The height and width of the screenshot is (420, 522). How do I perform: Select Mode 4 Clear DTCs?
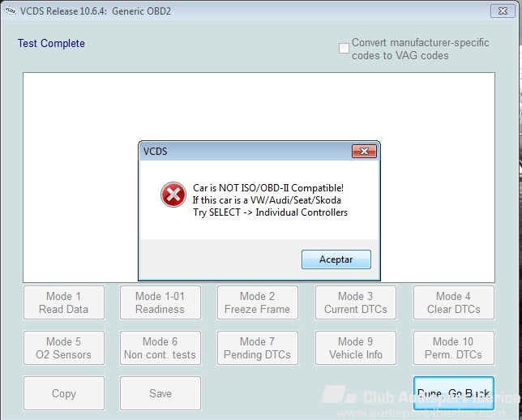(453, 302)
